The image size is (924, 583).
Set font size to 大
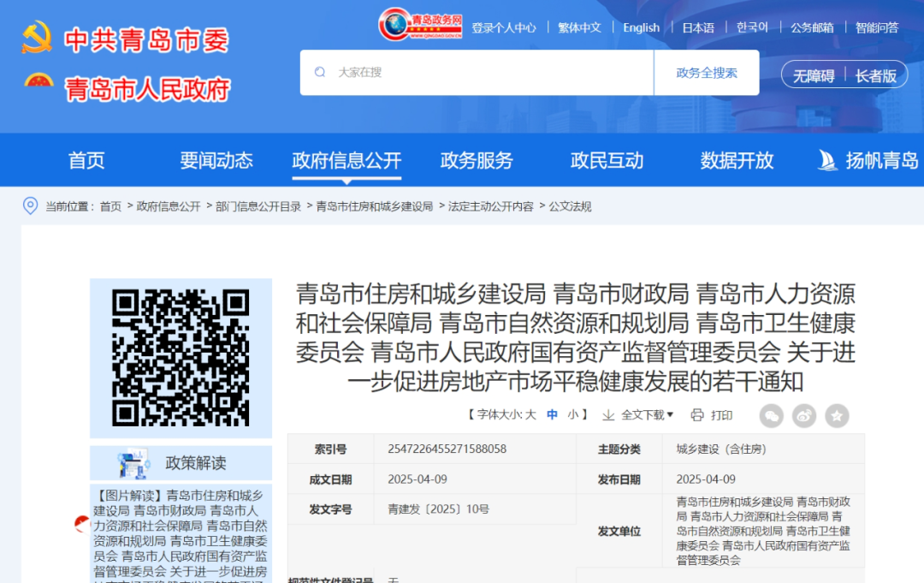(530, 415)
